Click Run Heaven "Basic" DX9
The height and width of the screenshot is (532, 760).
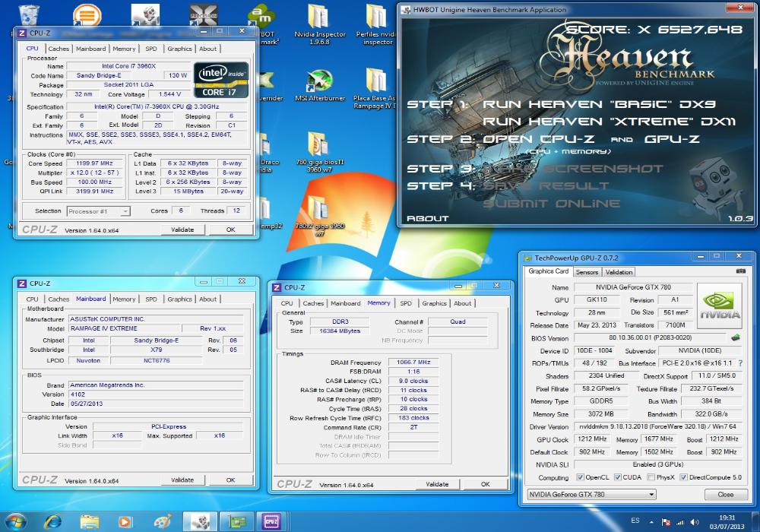(x=599, y=104)
